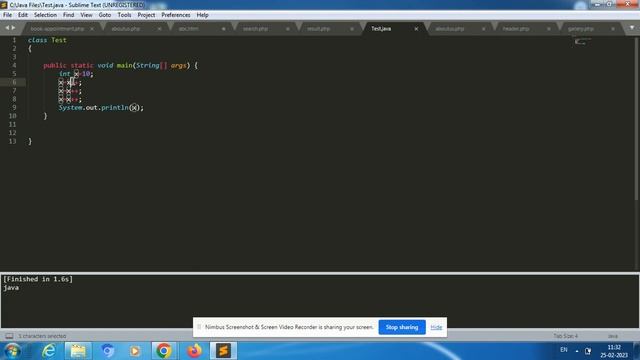The width and height of the screenshot is (640, 360).
Task: Close the search.php tab
Action: pyautogui.click(x=288, y=29)
